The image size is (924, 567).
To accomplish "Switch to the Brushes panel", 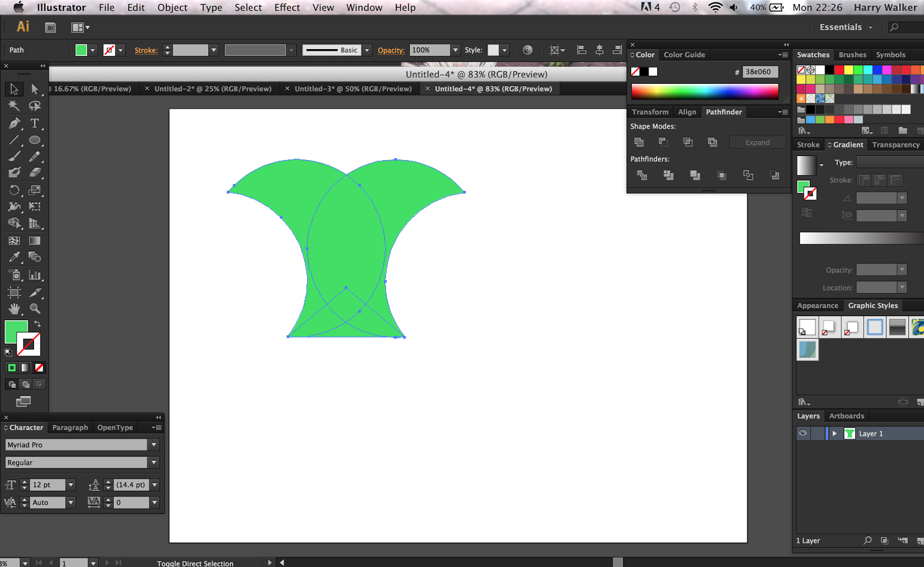I will (x=852, y=54).
